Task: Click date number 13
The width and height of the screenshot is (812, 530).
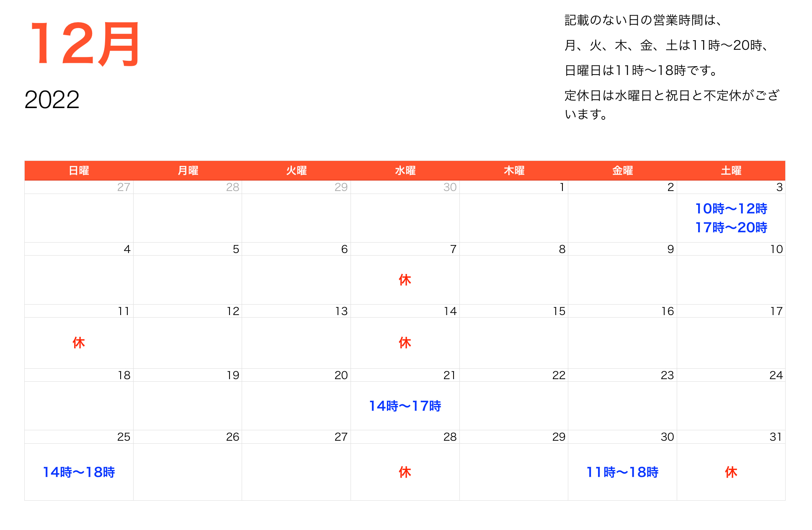Action: (x=341, y=311)
